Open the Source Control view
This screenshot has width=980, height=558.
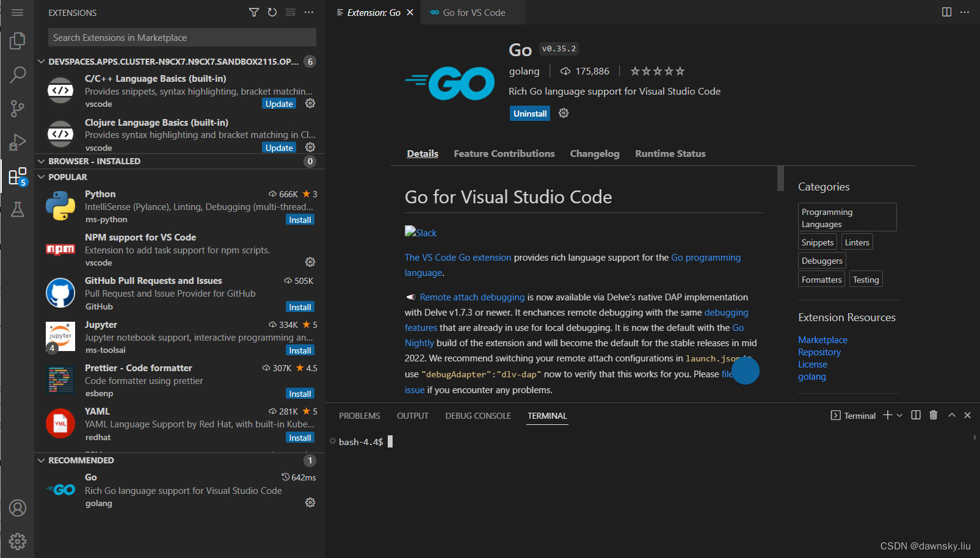pos(17,109)
